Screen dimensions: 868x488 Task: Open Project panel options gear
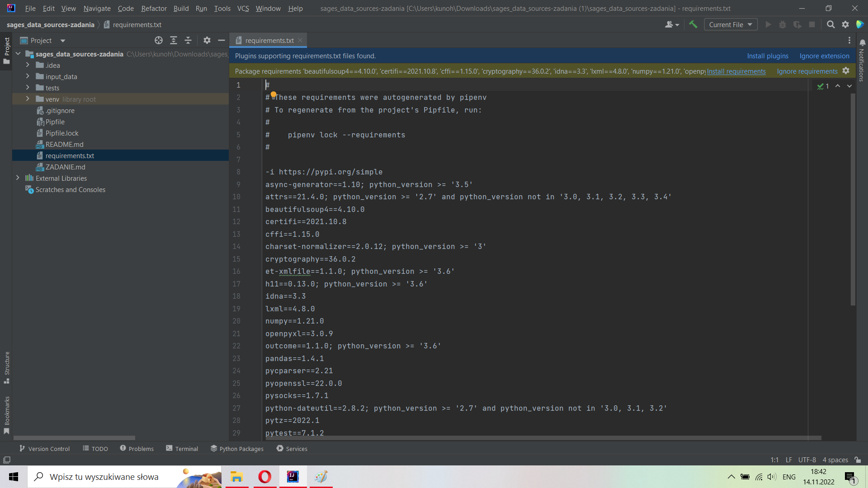207,40
